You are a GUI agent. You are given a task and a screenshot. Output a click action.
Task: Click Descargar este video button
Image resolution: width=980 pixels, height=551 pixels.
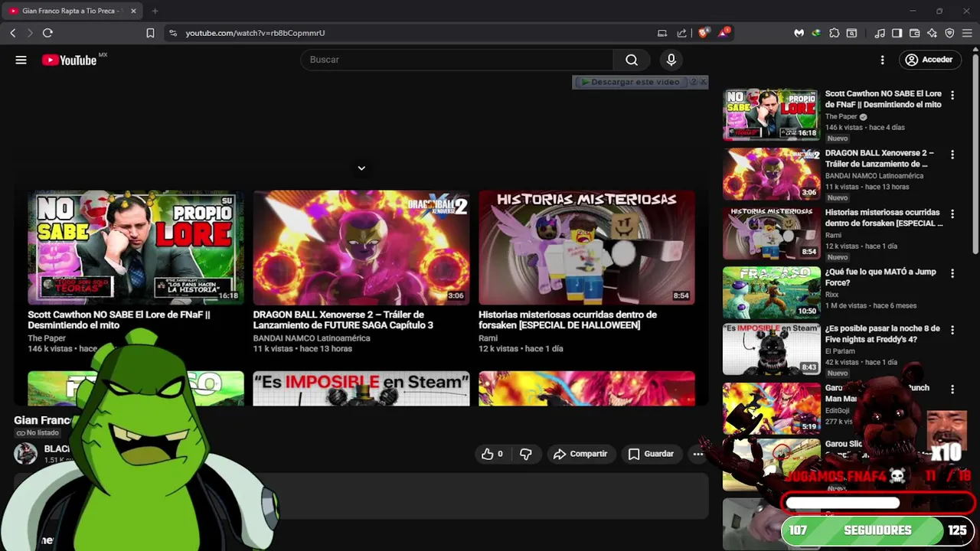point(629,82)
